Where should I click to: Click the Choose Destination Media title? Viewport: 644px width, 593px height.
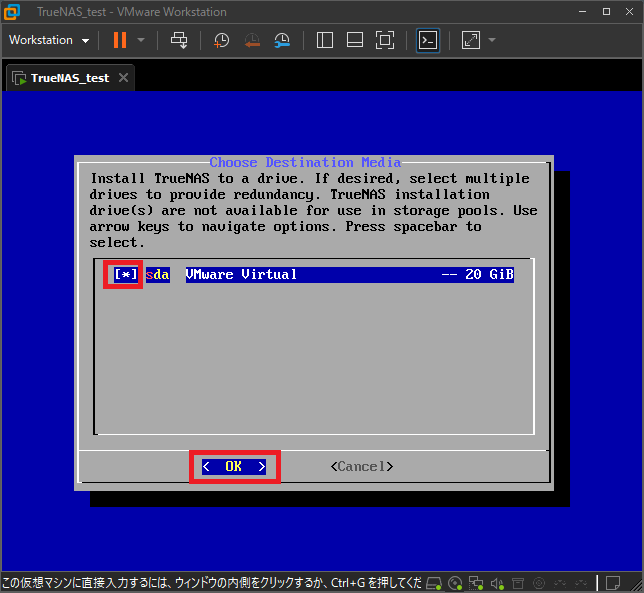coord(305,162)
